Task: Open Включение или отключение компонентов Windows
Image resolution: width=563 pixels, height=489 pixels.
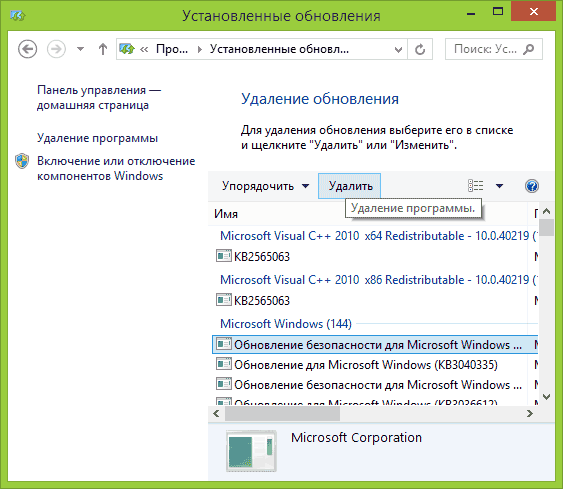Action: coord(116,168)
